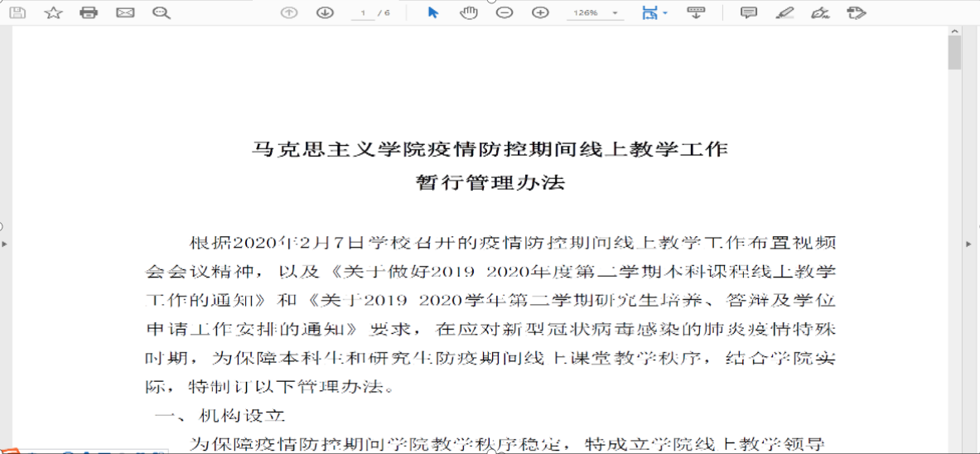Image resolution: width=980 pixels, height=454 pixels.
Task: Open the Sign document pen tool
Action: (x=820, y=12)
